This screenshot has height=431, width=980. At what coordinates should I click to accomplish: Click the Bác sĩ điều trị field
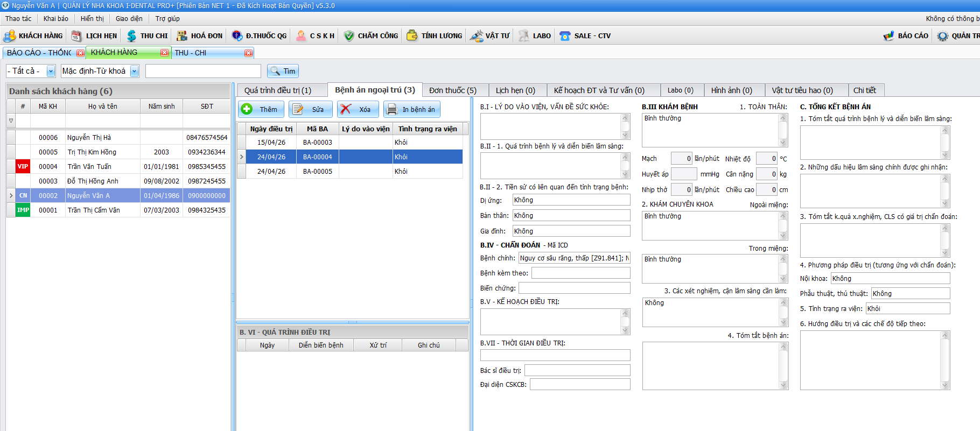(x=577, y=371)
